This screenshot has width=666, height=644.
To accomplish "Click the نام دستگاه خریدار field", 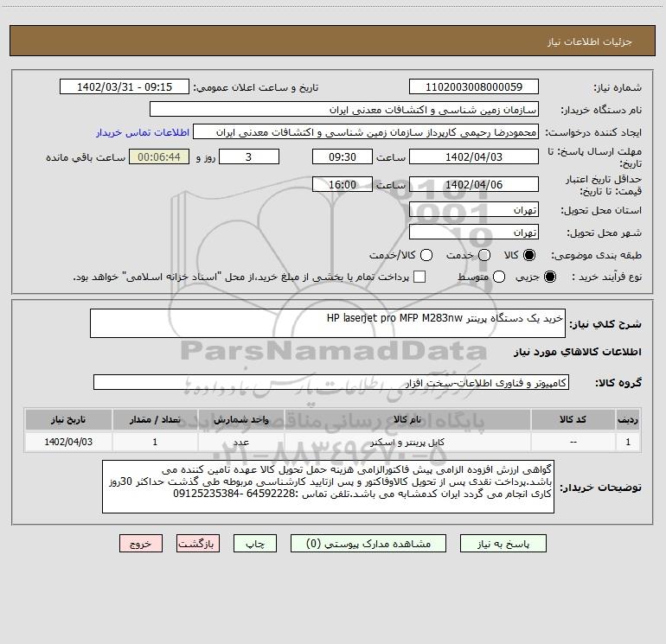I will [344, 110].
